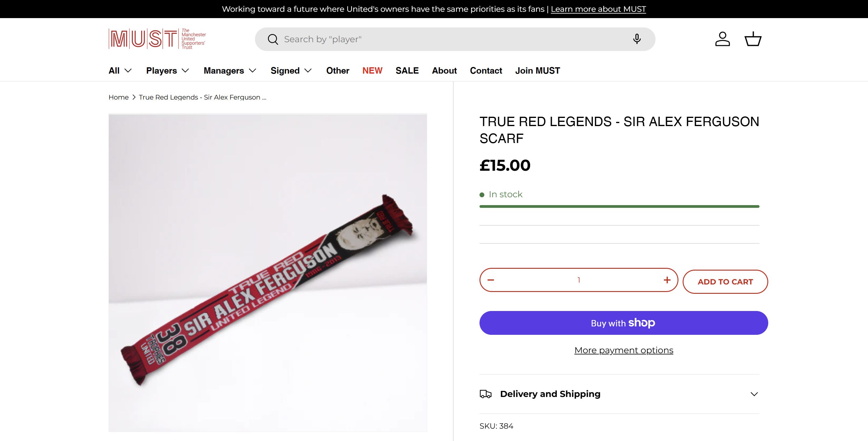Viewport: 868px width, 441px height.
Task: Open the SALE menu item
Action: coord(407,71)
